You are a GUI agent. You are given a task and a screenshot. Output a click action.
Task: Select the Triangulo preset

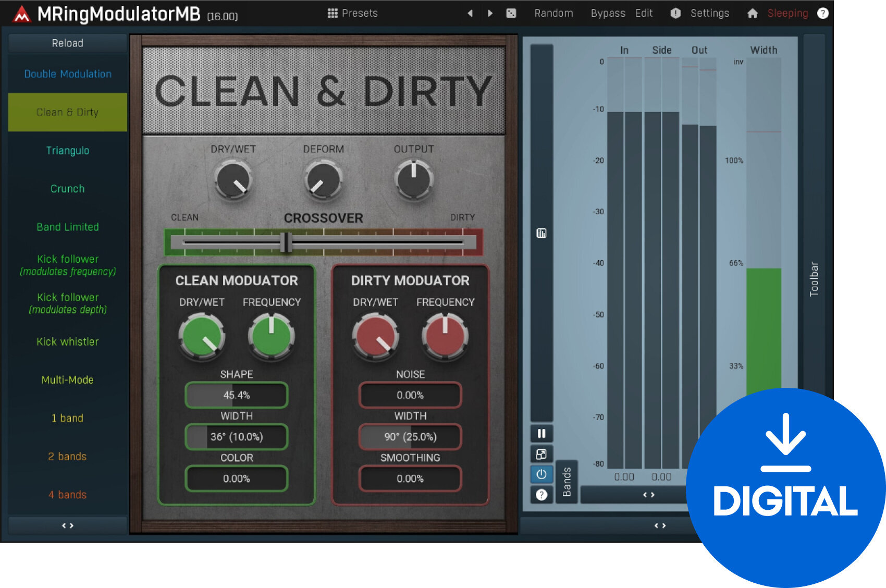[x=68, y=151]
